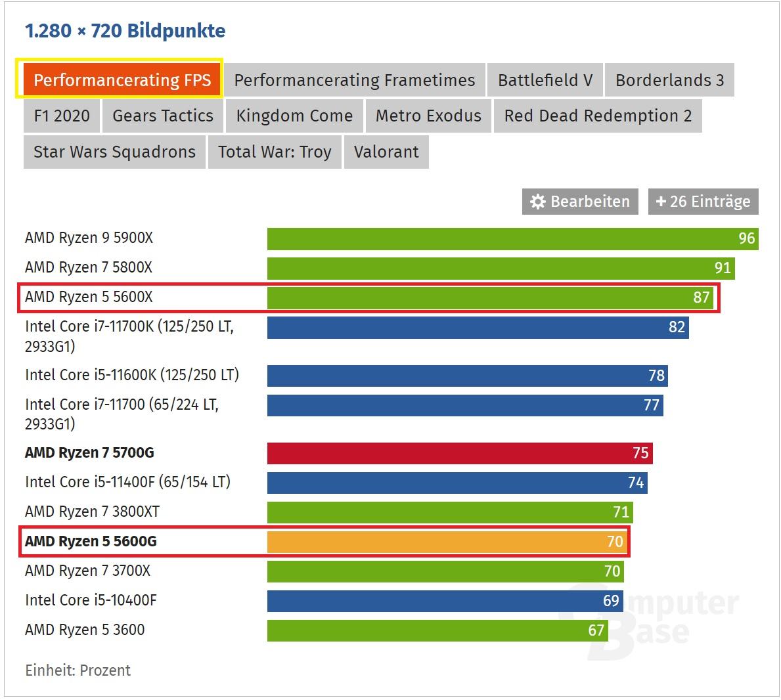
Task: Click the green bar showing 96
Action: 512,239
